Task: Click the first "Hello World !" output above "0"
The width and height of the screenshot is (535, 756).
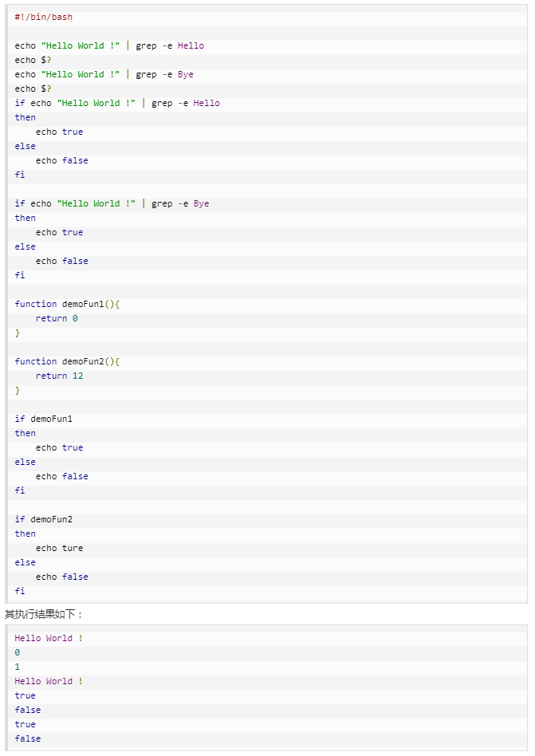Action: (x=49, y=638)
